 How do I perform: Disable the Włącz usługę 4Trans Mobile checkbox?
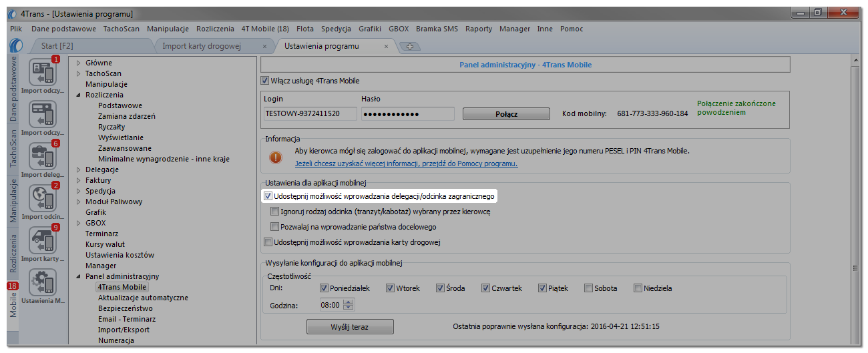tap(264, 81)
